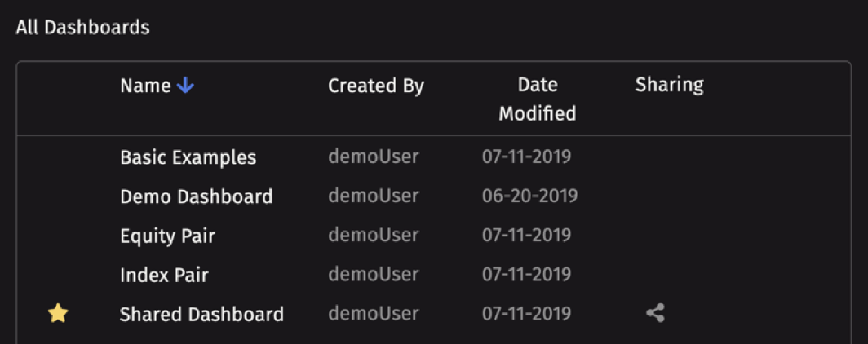Sort by the Name column header
Image resolution: width=868 pixels, height=344 pixels.
pyautogui.click(x=145, y=86)
